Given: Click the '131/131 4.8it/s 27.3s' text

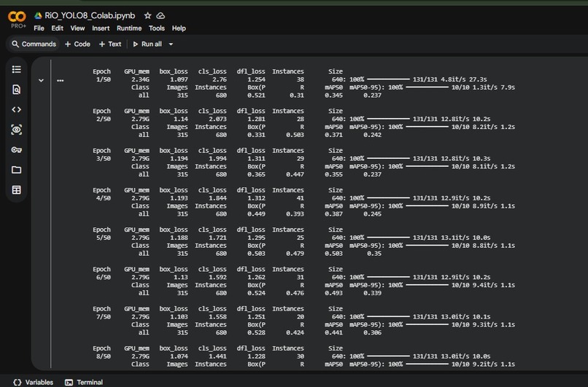Looking at the screenshot, I should point(449,79).
